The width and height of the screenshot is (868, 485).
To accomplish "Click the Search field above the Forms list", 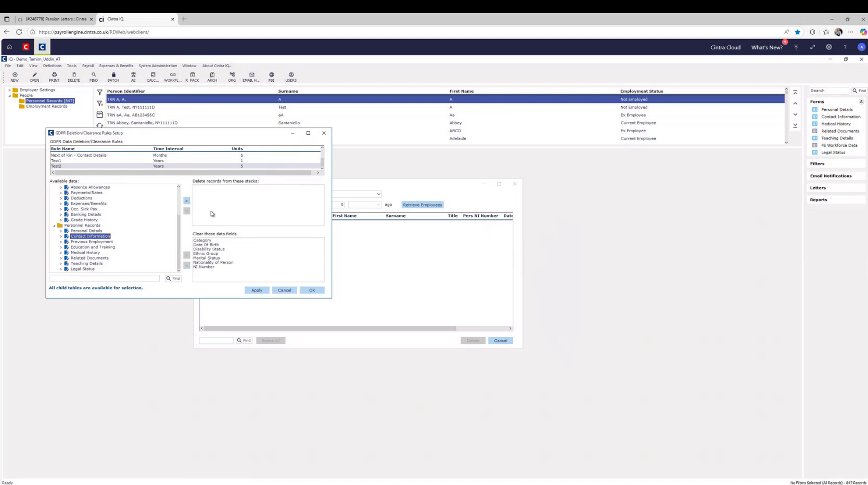I will pyautogui.click(x=828, y=90).
